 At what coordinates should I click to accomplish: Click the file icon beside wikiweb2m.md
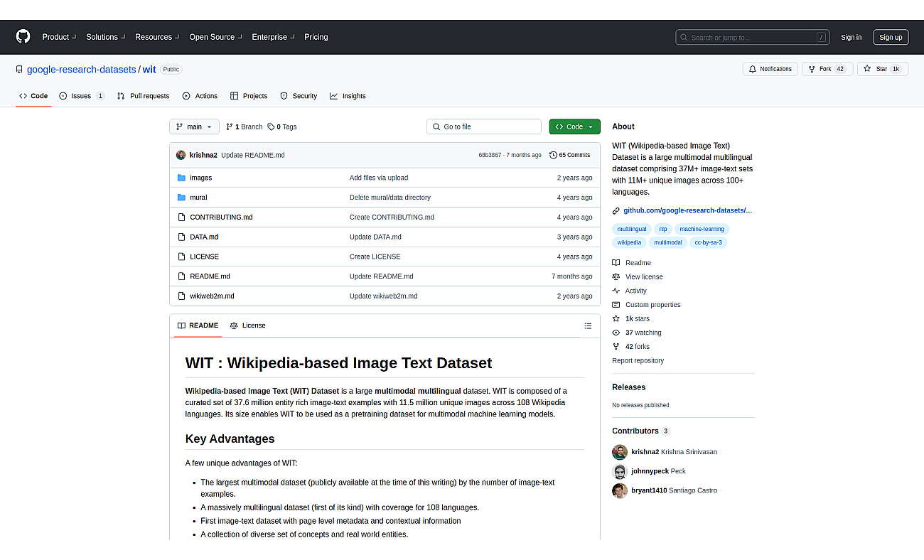click(181, 296)
